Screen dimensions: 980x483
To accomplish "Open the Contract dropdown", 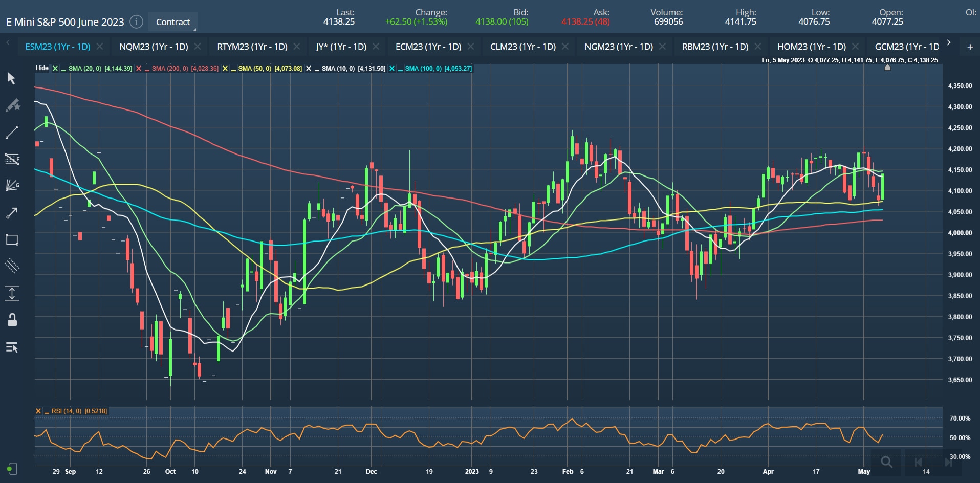I will tap(173, 22).
